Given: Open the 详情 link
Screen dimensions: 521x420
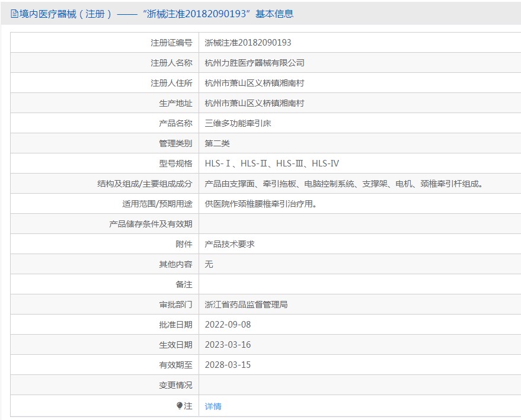Looking at the screenshot, I should click(x=213, y=406).
